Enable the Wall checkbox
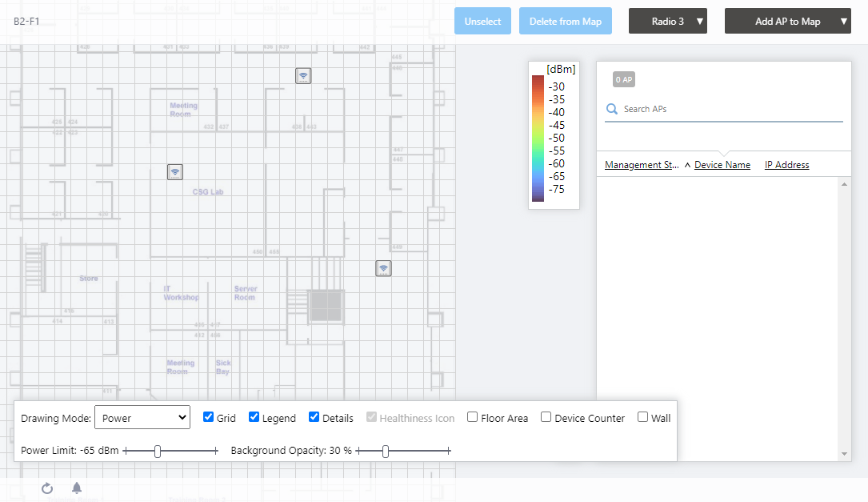Screen dimensions: 868x502 tap(642, 417)
